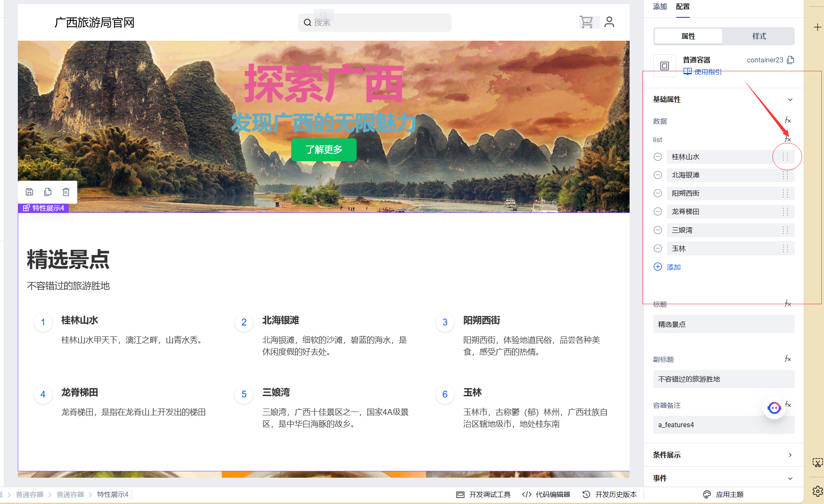Switch to the 样式 tab
This screenshot has width=824, height=504.
(759, 36)
